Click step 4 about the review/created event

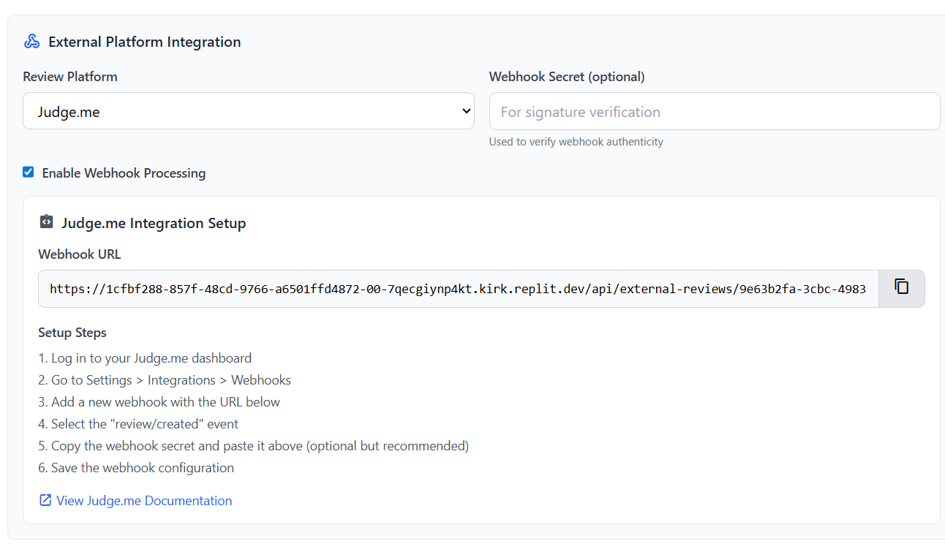(x=138, y=424)
